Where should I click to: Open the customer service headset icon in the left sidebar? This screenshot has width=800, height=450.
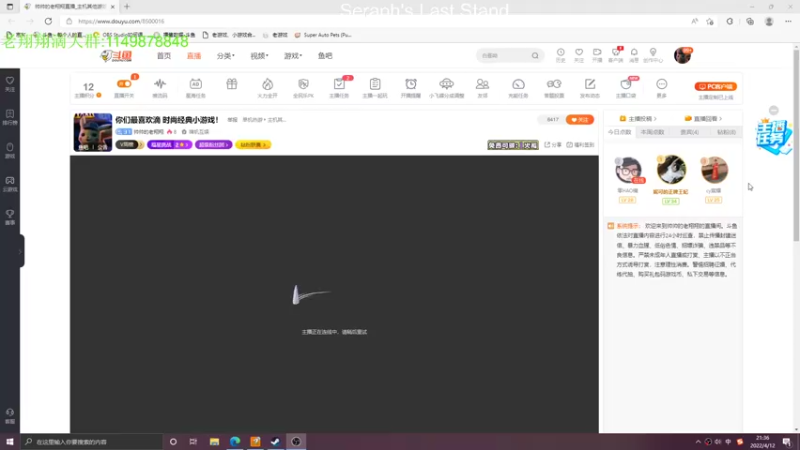pyautogui.click(x=10, y=415)
